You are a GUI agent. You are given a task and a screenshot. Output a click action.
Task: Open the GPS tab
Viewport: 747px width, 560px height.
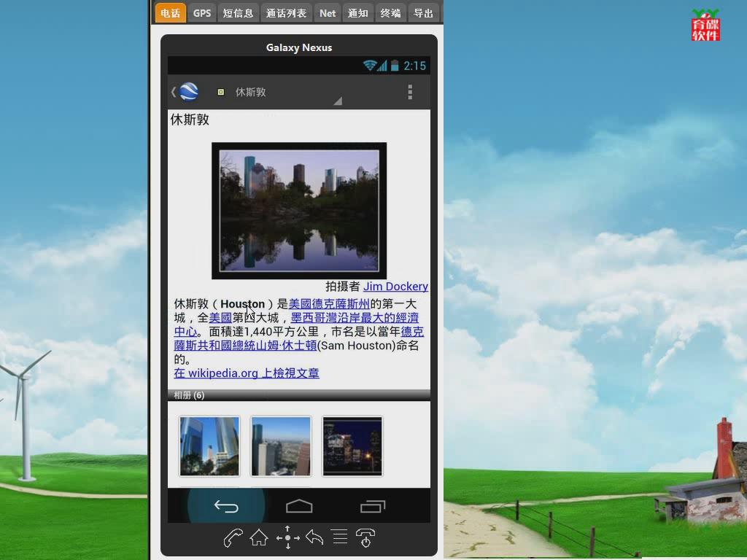pyautogui.click(x=202, y=13)
